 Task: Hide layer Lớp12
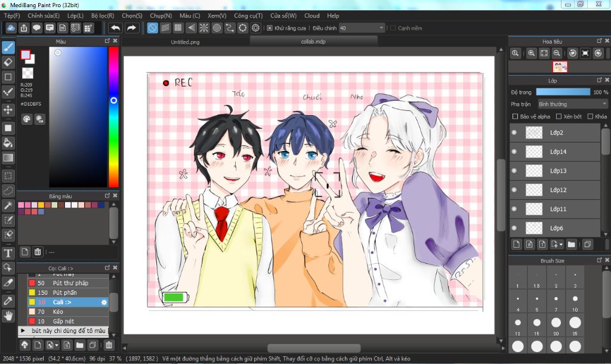tap(514, 190)
